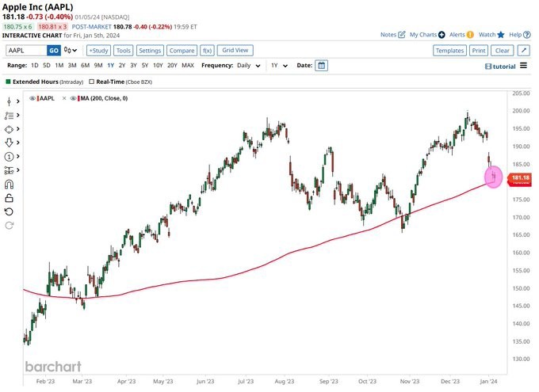Open the Frequency Daily dropdown

coord(247,66)
